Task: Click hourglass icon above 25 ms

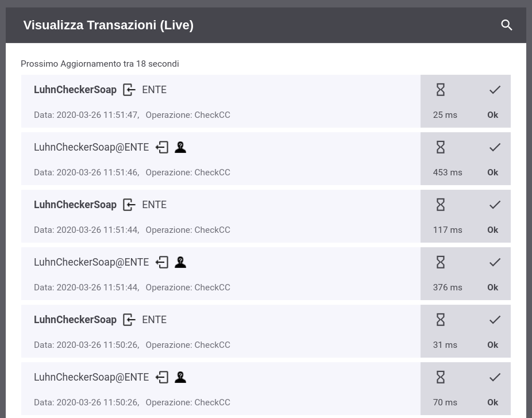Action: 441,90
